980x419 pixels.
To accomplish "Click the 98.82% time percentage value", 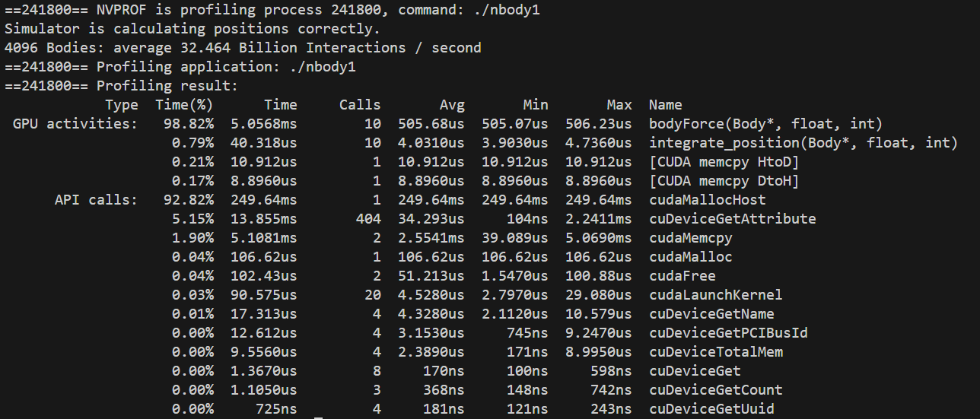I will coord(188,124).
